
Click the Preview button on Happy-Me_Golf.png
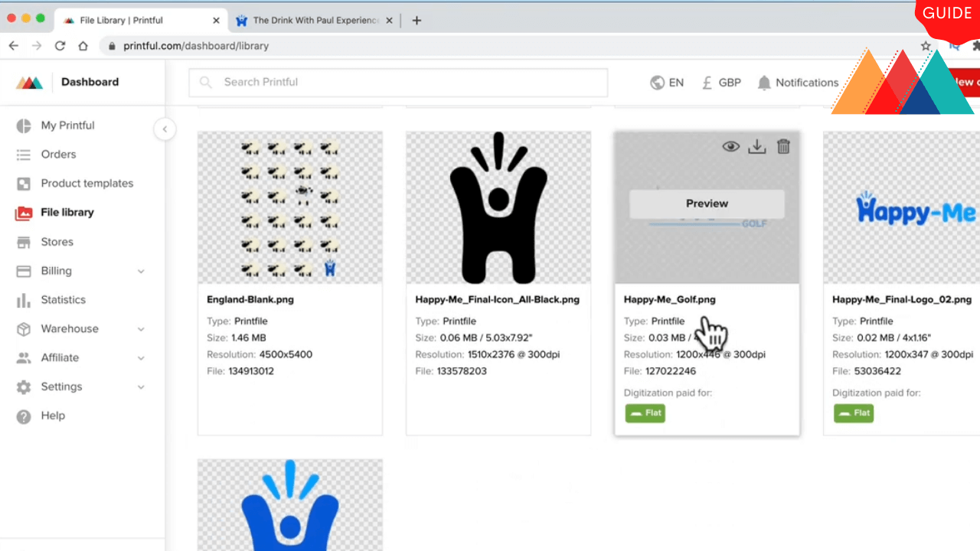(707, 204)
